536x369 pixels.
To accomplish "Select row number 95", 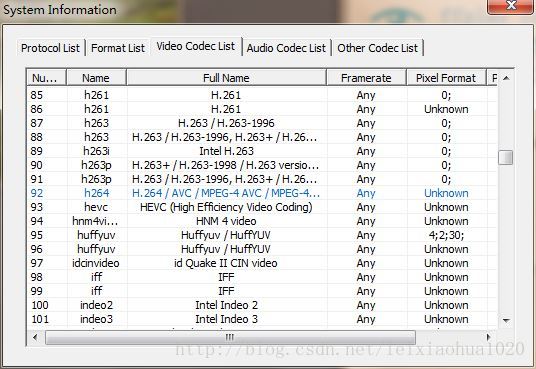I will pyautogui.click(x=37, y=235).
